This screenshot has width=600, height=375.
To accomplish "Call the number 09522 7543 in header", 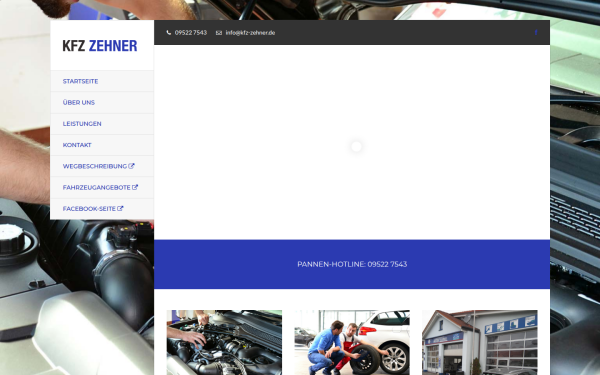I will (x=191, y=33).
